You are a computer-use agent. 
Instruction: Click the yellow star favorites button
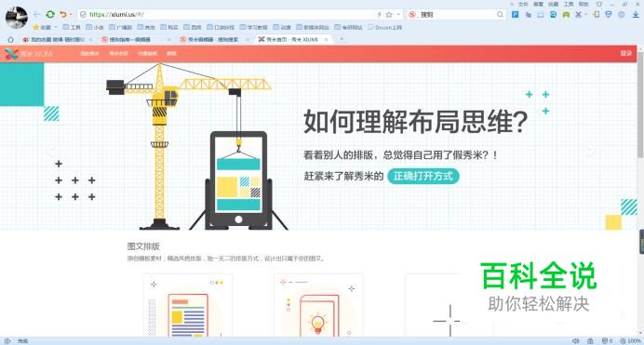coord(36,27)
